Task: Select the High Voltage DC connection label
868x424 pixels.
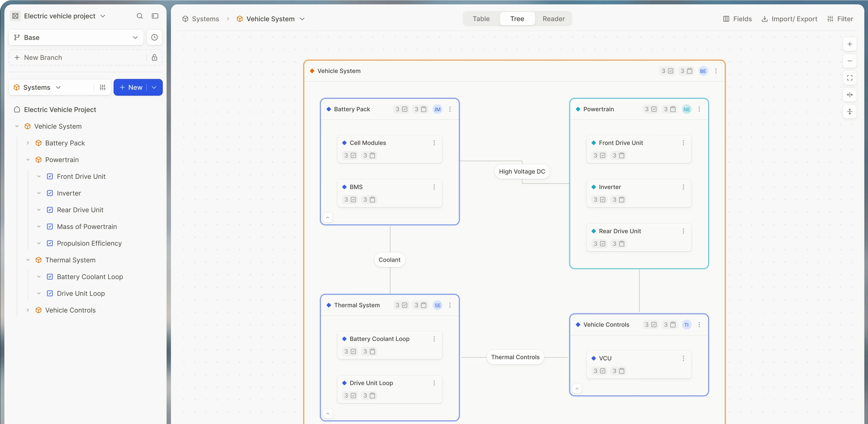Action: (522, 172)
